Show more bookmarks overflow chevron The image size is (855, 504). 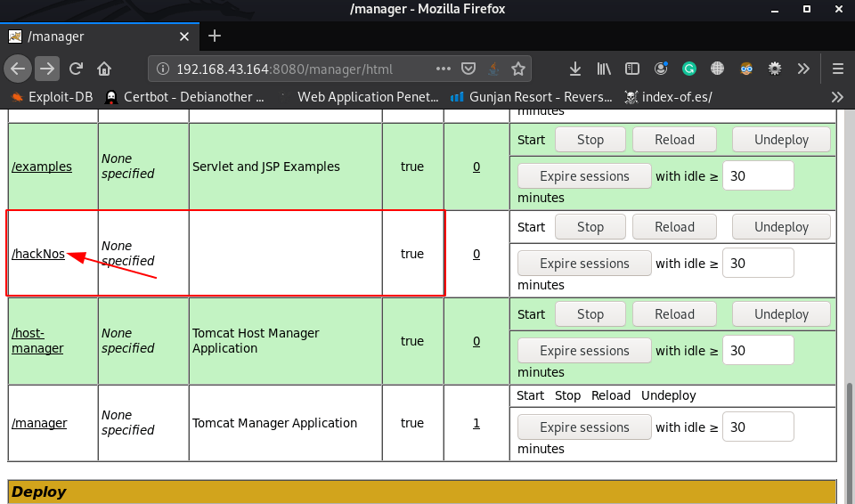pyautogui.click(x=837, y=97)
